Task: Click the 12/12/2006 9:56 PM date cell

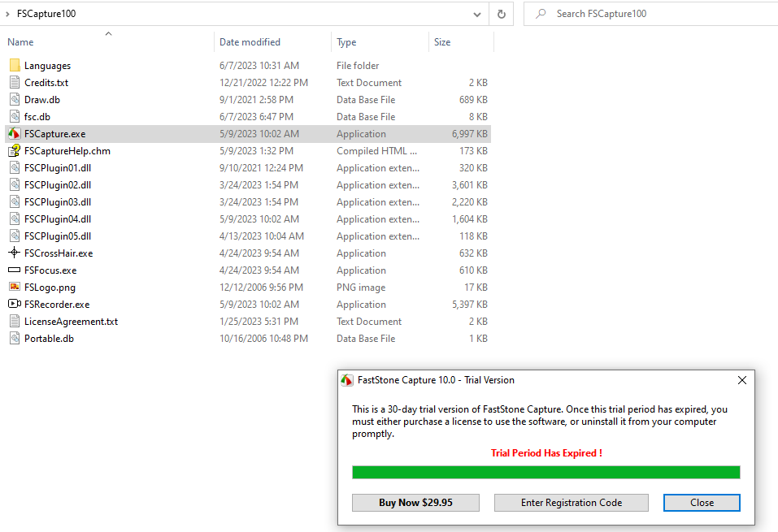Action: [262, 287]
